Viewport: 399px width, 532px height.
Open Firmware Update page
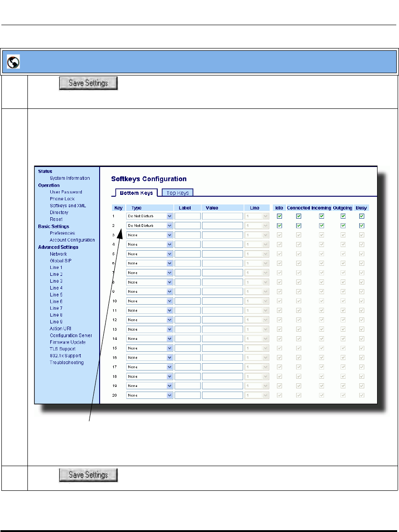(68, 342)
